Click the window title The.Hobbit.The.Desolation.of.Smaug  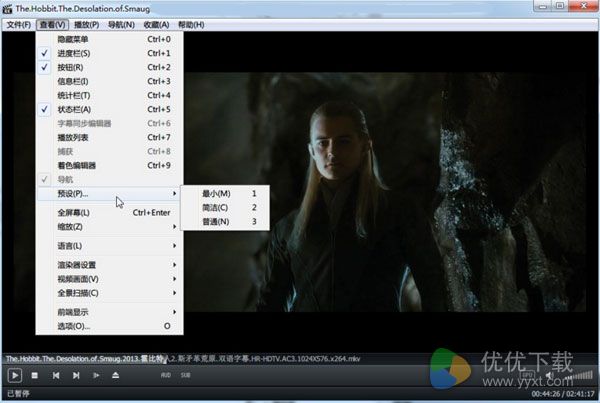click(x=83, y=8)
